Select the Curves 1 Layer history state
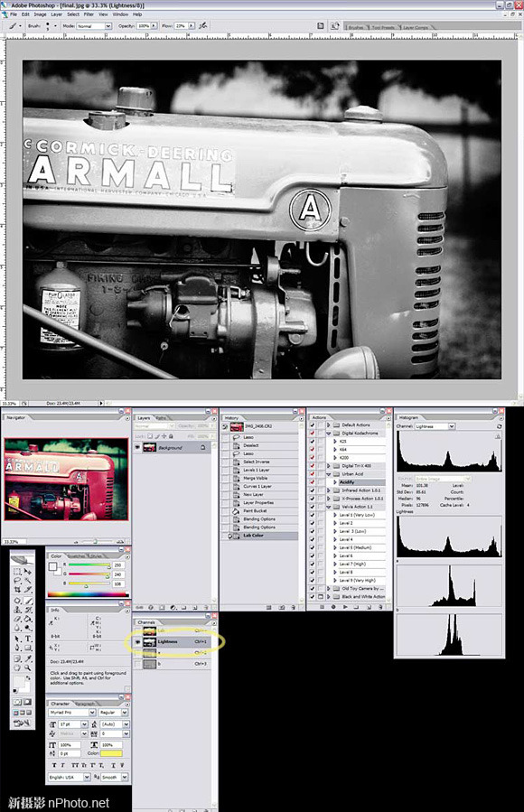524x812 pixels. pyautogui.click(x=257, y=486)
